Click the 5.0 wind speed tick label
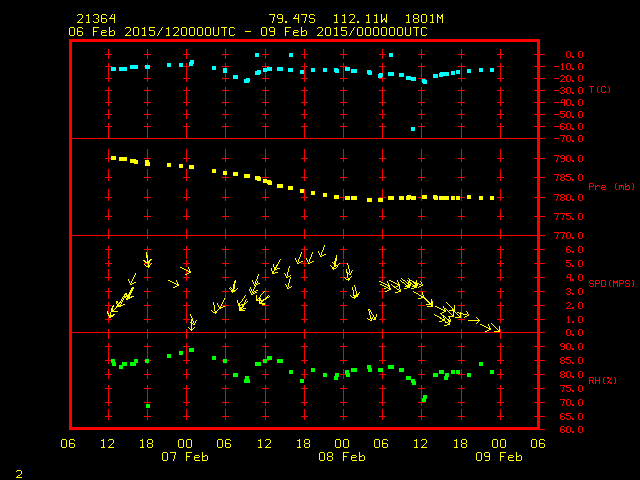Screen dimensions: 640x480 574,264
